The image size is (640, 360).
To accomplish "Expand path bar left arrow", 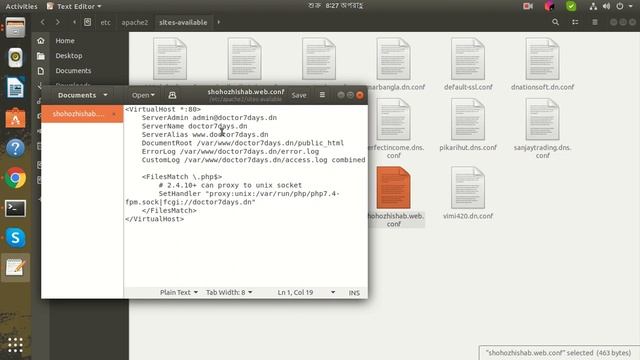I will pos(74,22).
